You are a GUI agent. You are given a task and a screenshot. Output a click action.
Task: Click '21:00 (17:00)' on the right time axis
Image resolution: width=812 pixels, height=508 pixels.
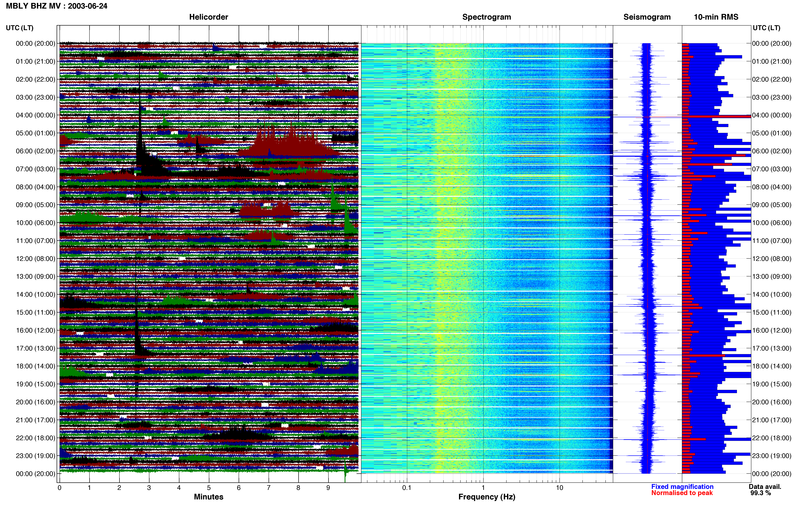click(x=772, y=420)
